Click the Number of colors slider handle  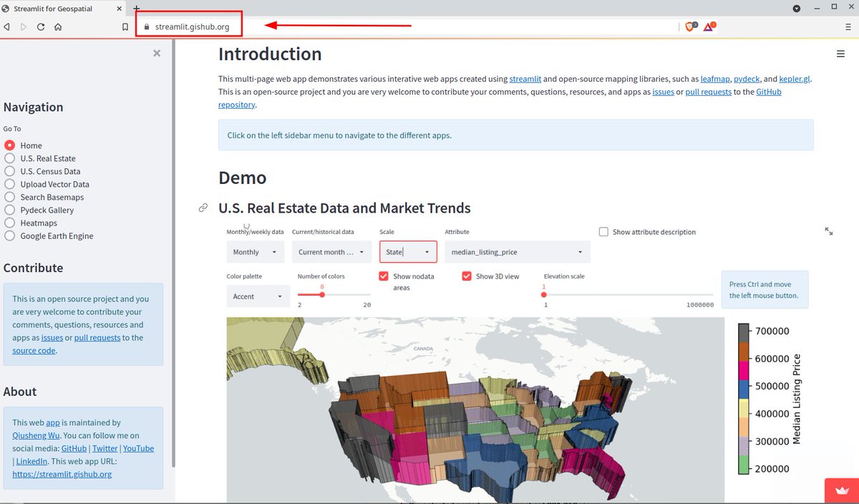click(322, 294)
